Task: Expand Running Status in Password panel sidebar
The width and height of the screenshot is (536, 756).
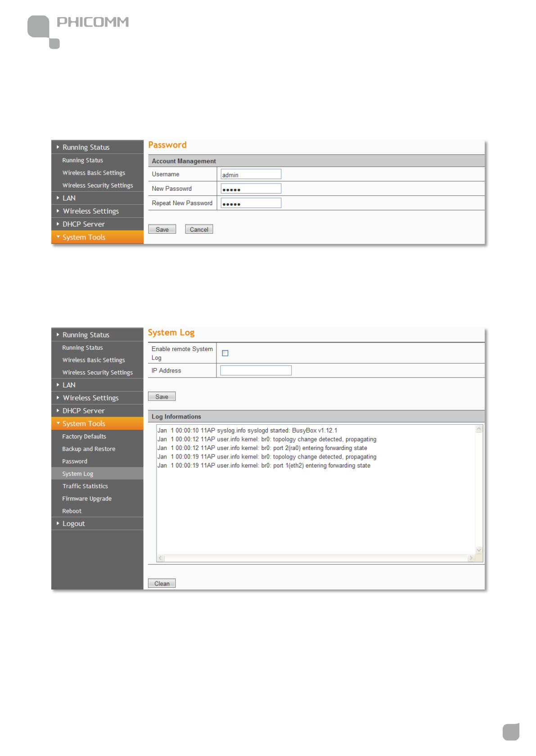Action: [x=97, y=147]
